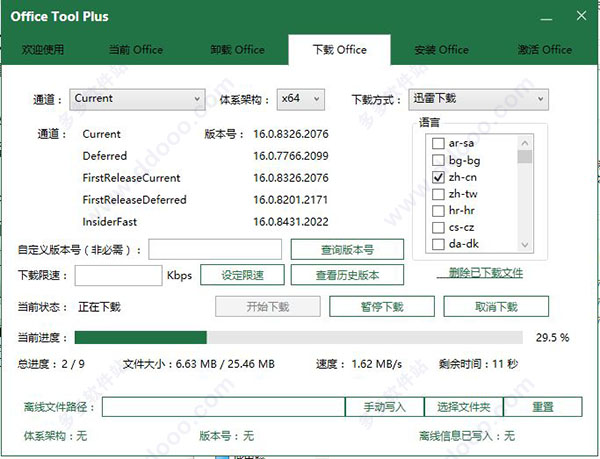600x459 pixels.
Task: Click the 查询版本号 button
Action: pos(347,249)
